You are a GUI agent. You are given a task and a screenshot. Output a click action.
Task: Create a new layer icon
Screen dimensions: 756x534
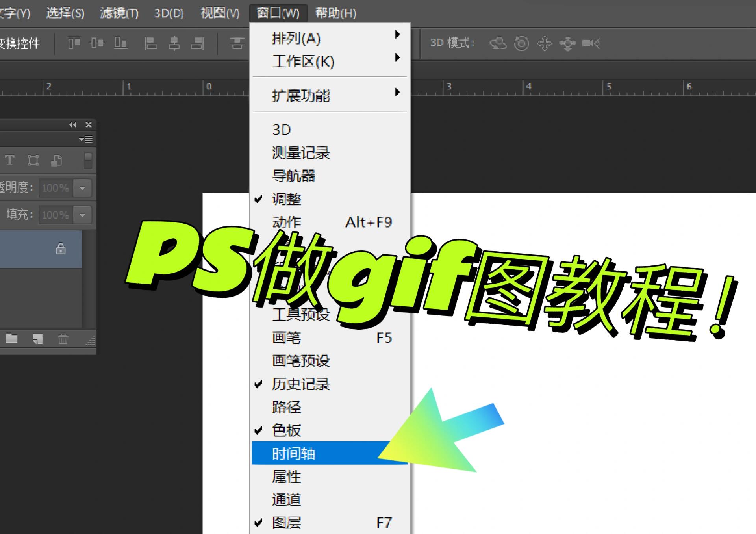coord(37,339)
